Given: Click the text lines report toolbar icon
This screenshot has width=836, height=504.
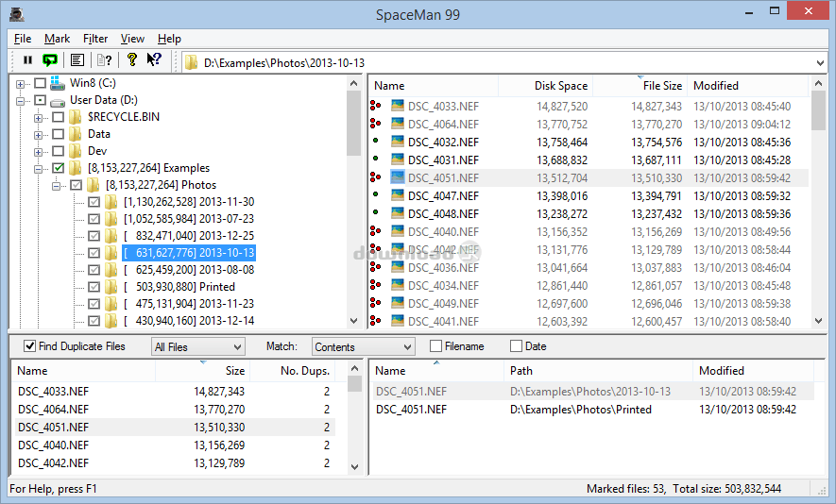Looking at the screenshot, I should pos(77,60).
